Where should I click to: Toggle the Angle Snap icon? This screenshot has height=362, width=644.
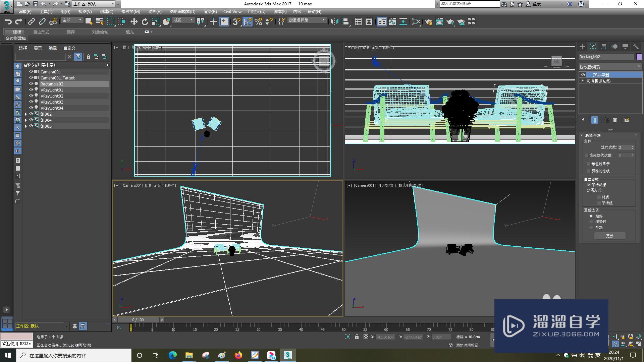click(247, 22)
